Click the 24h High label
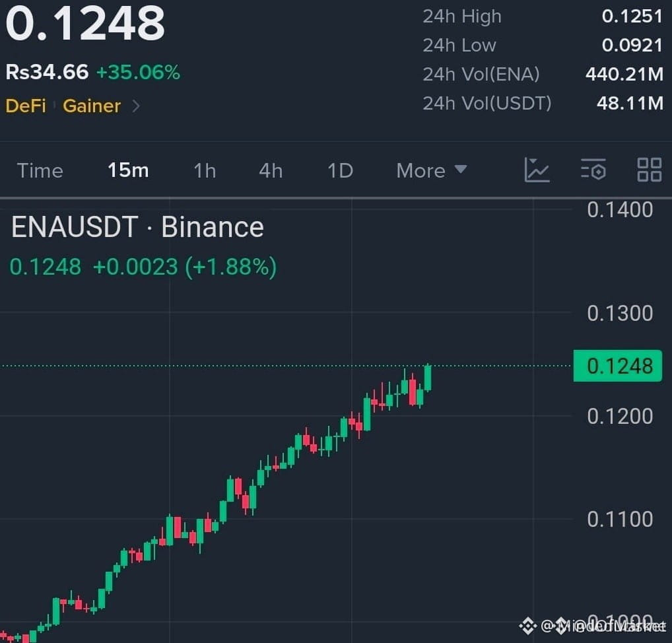672x643 pixels. (462, 17)
